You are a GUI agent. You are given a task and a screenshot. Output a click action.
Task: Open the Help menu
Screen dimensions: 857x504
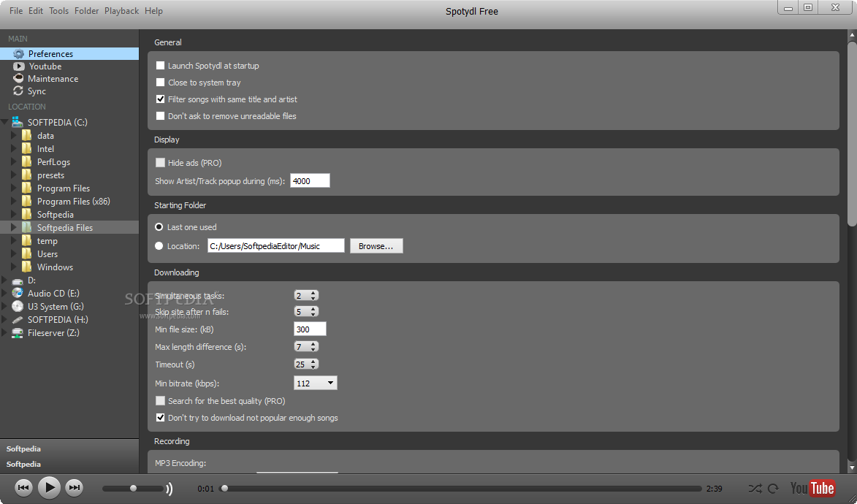153,11
